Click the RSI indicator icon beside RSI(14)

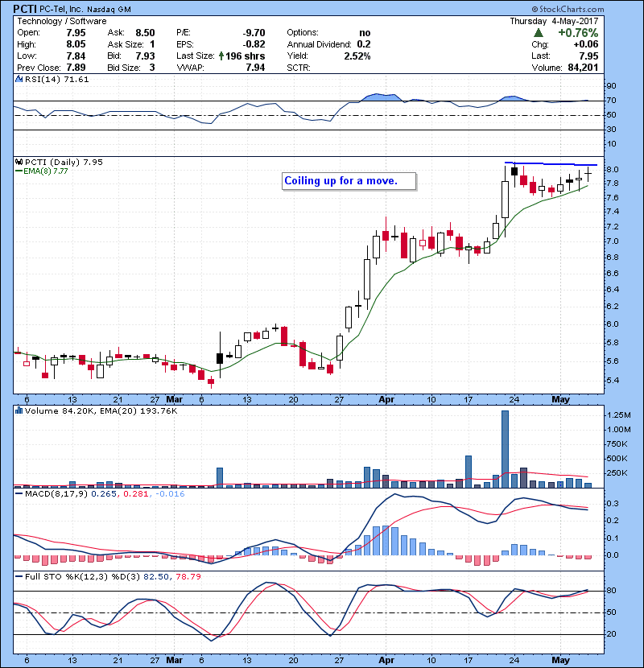point(19,79)
